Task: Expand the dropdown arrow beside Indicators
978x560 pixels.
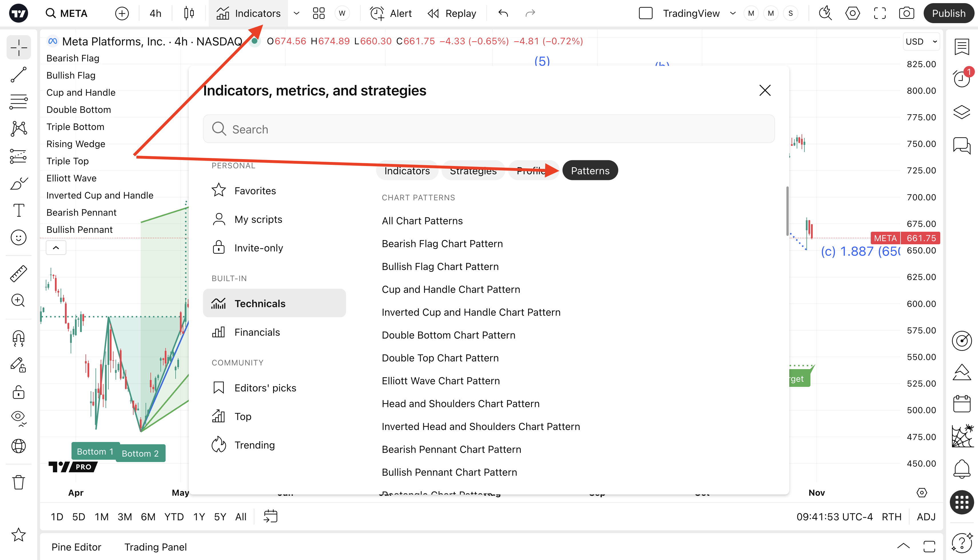Action: pyautogui.click(x=296, y=13)
